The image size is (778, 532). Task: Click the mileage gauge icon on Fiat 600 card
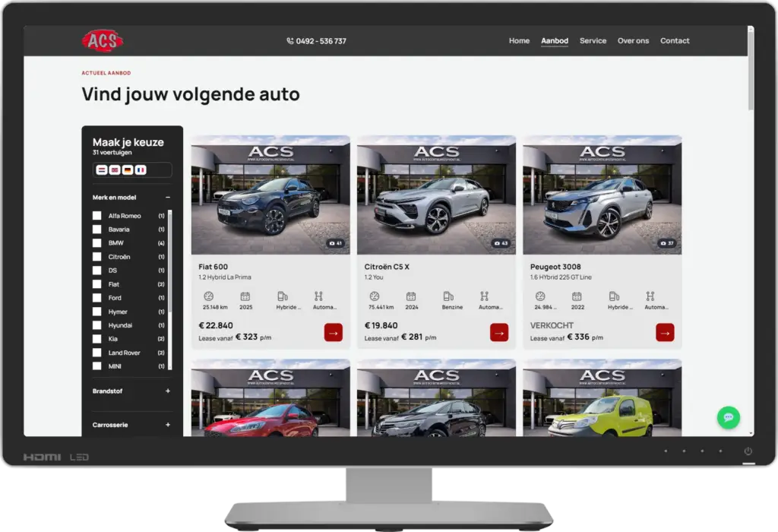tap(208, 296)
